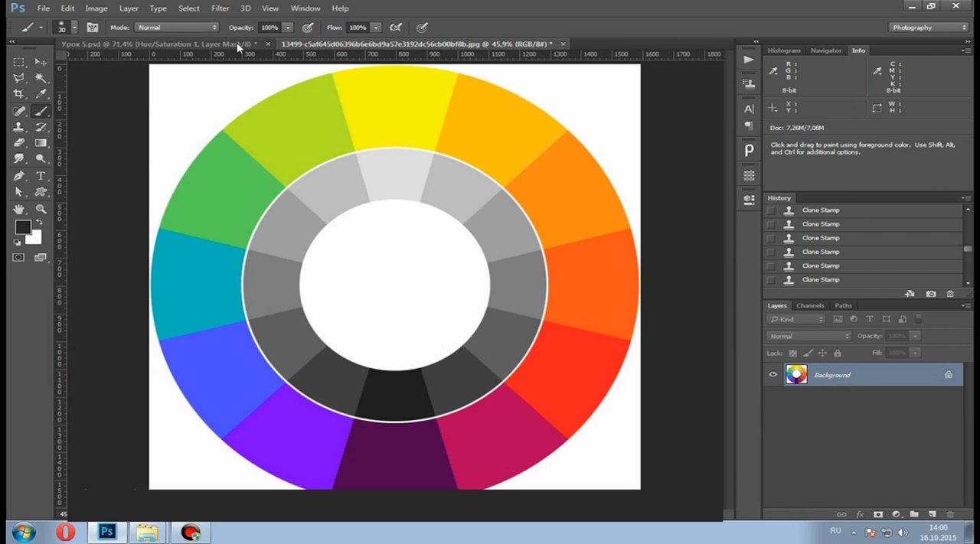Open the Filter menu
Screen dimensions: 980x544
click(x=220, y=8)
